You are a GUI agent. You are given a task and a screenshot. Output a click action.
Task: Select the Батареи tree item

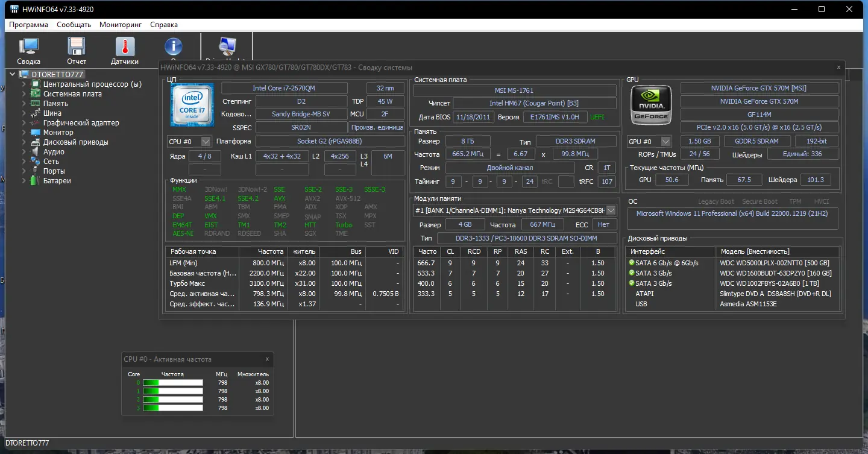(x=57, y=181)
